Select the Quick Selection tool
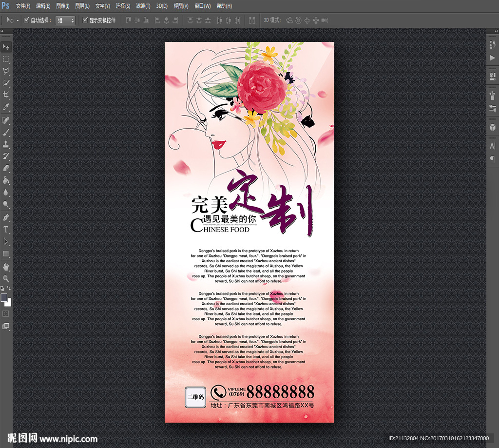The height and width of the screenshot is (448, 499). coord(6,83)
